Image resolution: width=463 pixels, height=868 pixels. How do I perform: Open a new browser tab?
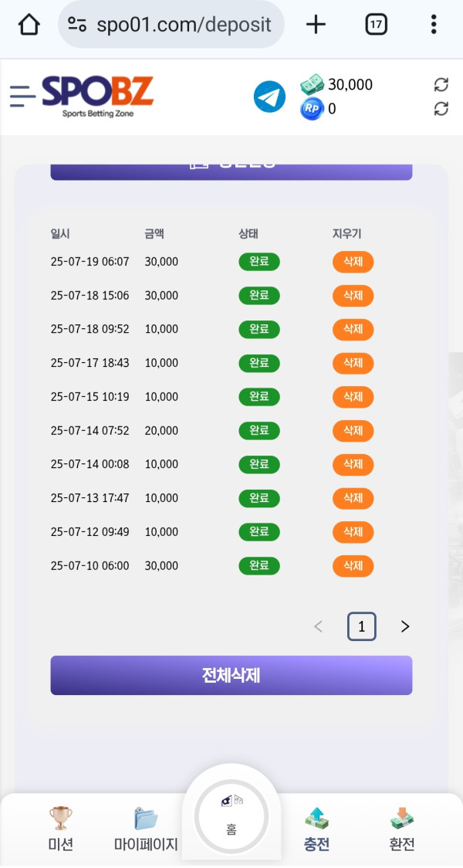(x=316, y=25)
